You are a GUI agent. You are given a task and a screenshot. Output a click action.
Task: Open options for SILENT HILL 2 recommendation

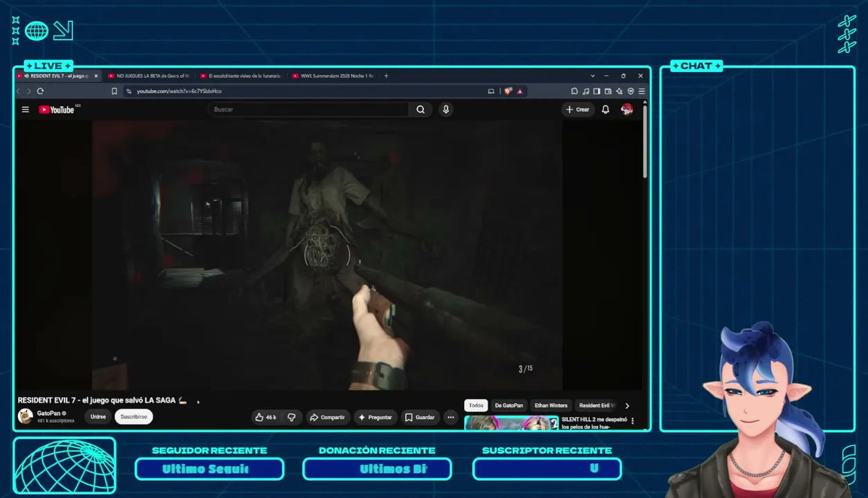click(x=632, y=421)
